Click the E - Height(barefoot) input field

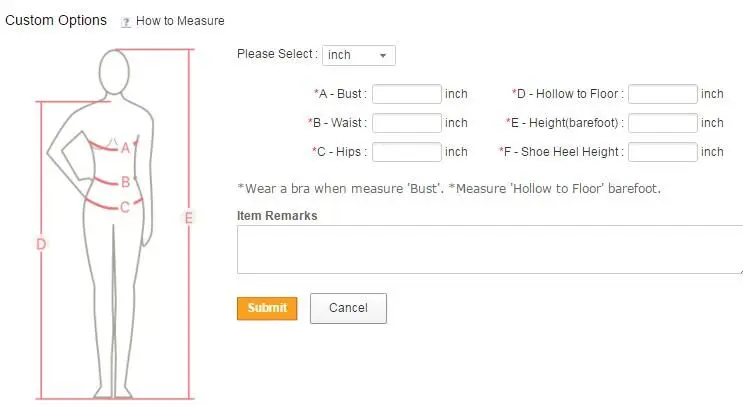(x=662, y=123)
